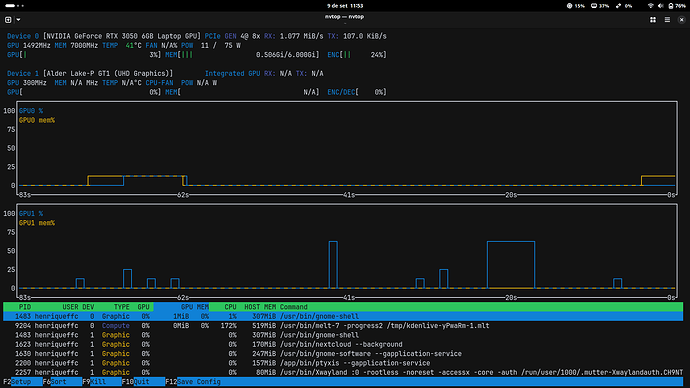Click the DEV column header
This screenshot has width=690, height=388.
point(88,307)
